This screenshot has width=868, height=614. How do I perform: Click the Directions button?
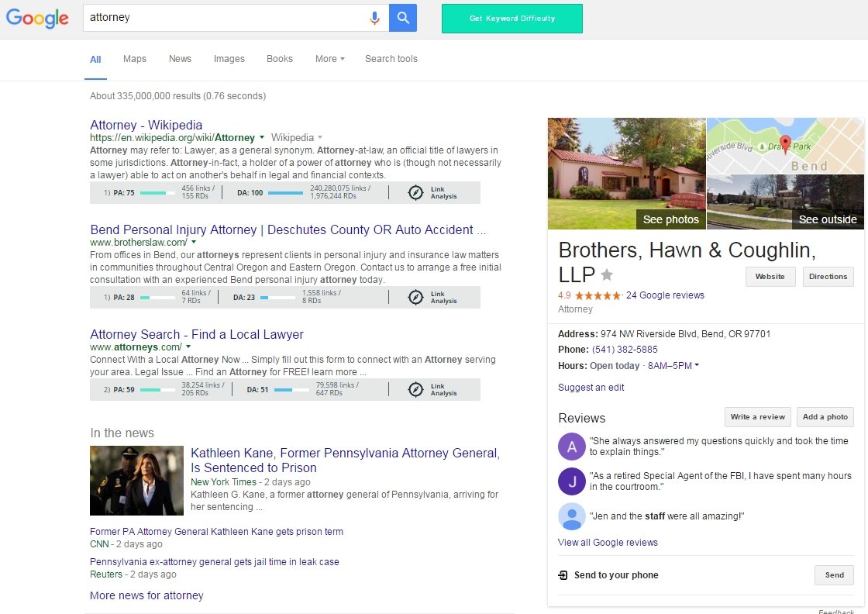[x=828, y=276]
